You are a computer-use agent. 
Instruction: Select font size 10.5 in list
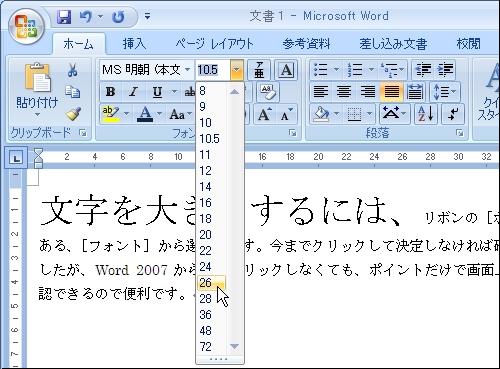point(211,139)
